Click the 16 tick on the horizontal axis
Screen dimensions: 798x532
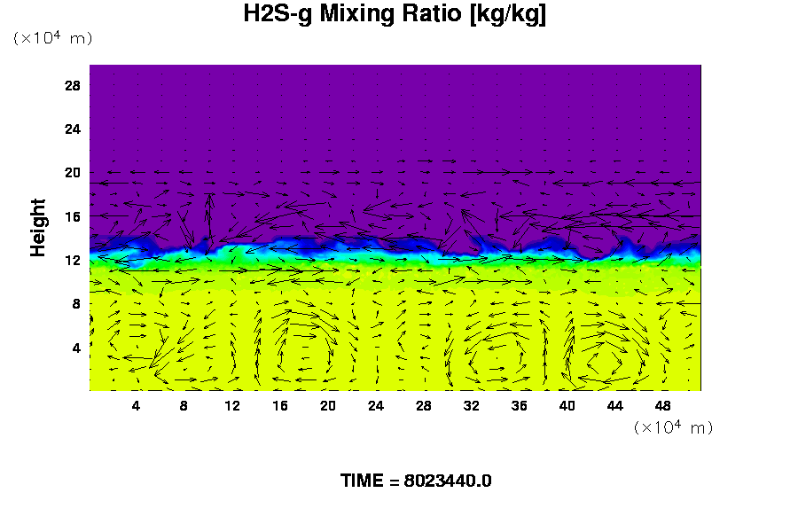[280, 406]
